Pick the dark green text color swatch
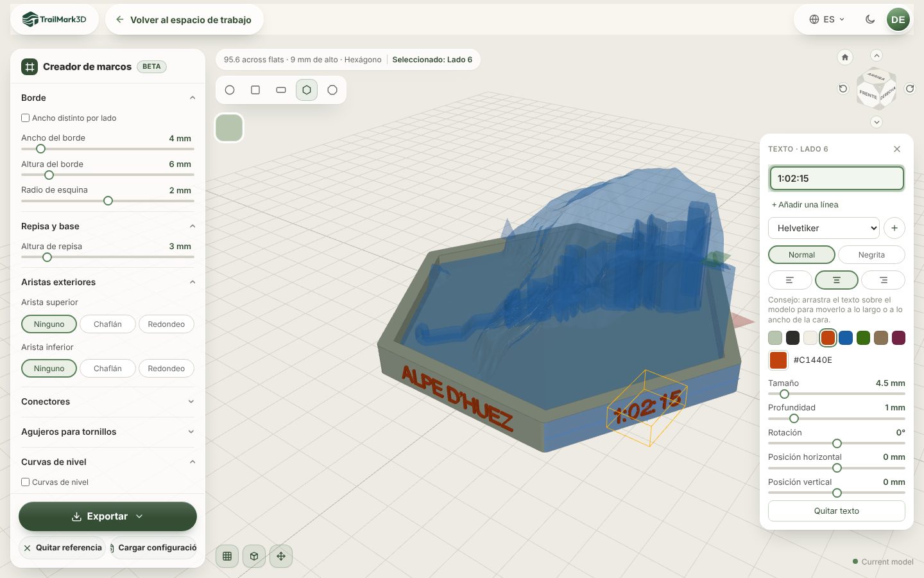Image resolution: width=924 pixels, height=578 pixels. coord(863,338)
